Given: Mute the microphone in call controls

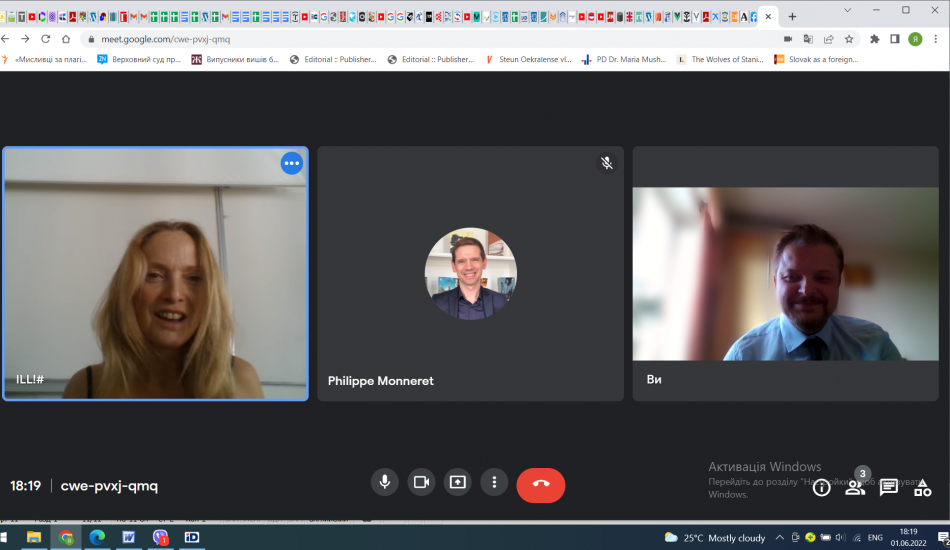Looking at the screenshot, I should (x=384, y=482).
